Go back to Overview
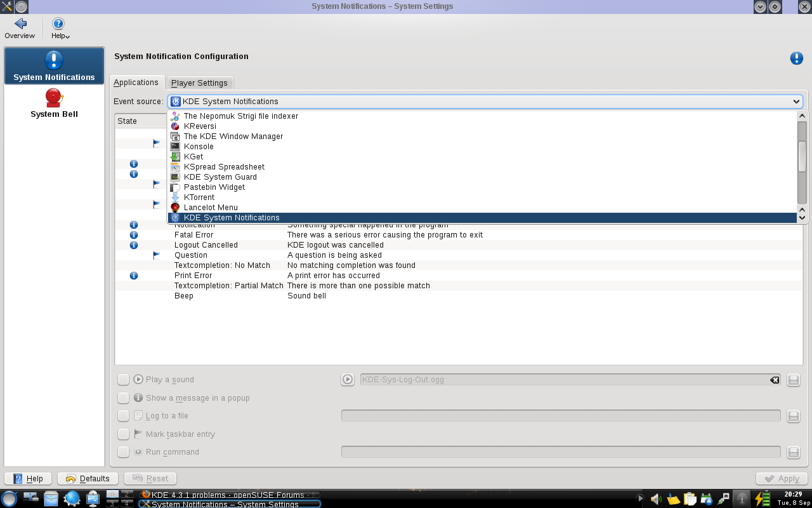The height and width of the screenshot is (508, 812). [x=20, y=29]
